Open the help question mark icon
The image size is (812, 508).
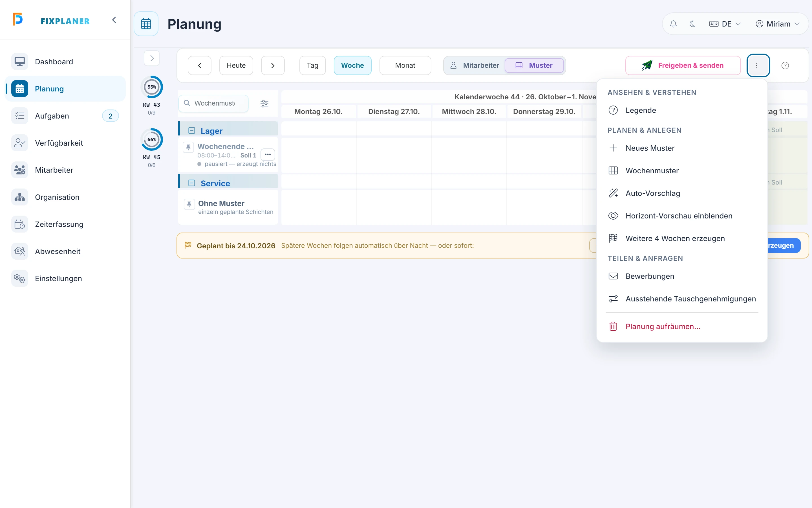click(785, 65)
